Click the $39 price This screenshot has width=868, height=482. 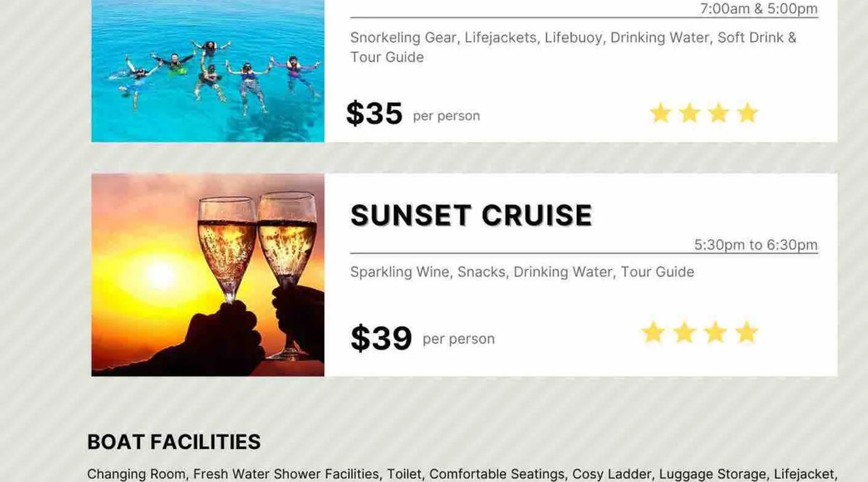tap(381, 338)
